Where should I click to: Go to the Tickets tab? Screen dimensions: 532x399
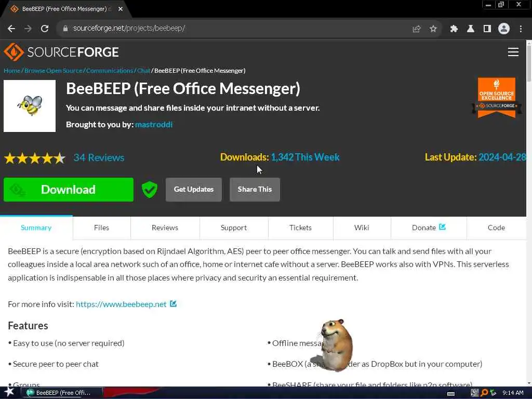(301, 228)
